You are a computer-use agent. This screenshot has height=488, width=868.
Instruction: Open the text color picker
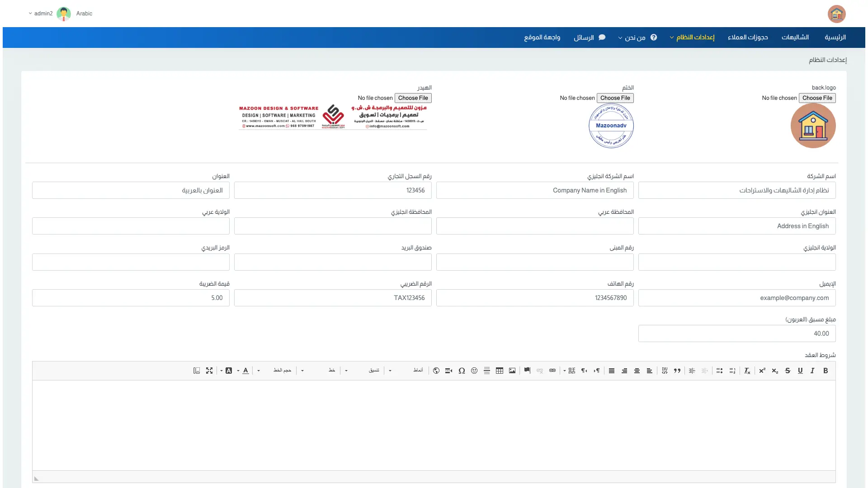(245, 371)
